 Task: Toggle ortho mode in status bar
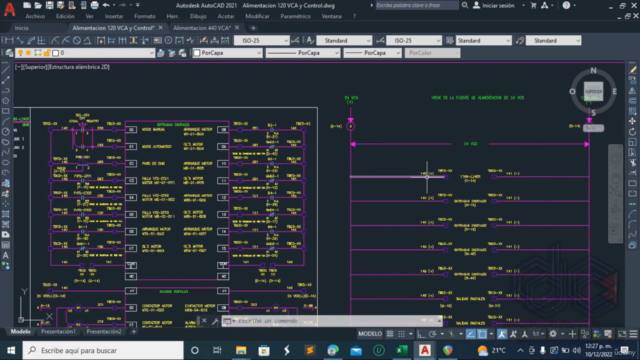[421, 334]
